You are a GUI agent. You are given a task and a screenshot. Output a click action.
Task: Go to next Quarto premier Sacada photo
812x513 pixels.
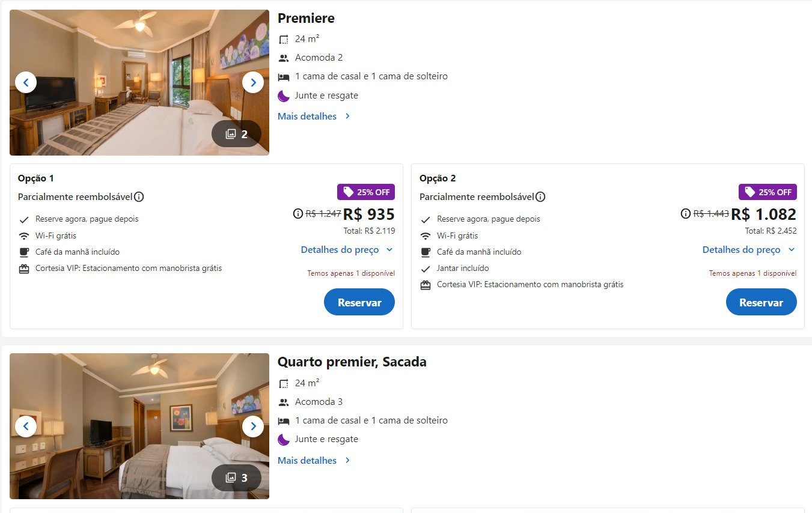(x=253, y=426)
